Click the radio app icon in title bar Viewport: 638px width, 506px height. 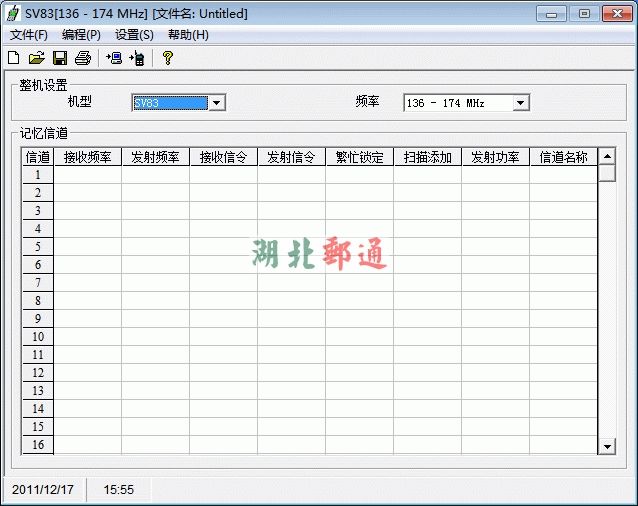13,14
